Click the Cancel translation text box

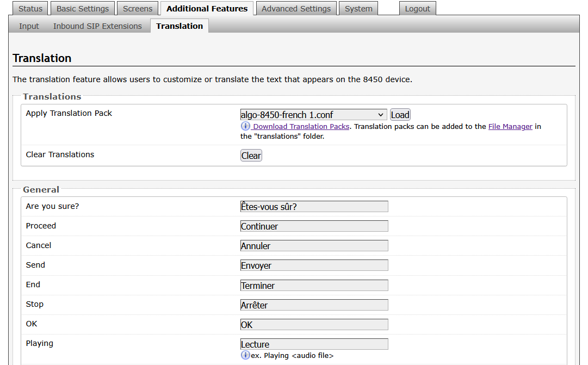pyautogui.click(x=314, y=246)
